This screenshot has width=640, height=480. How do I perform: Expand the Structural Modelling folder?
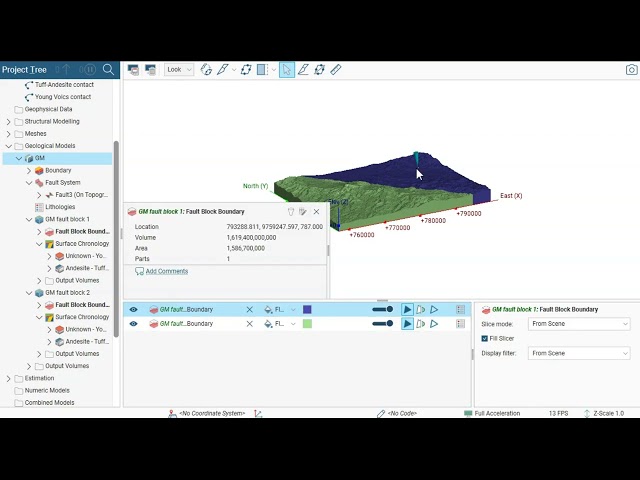point(9,121)
